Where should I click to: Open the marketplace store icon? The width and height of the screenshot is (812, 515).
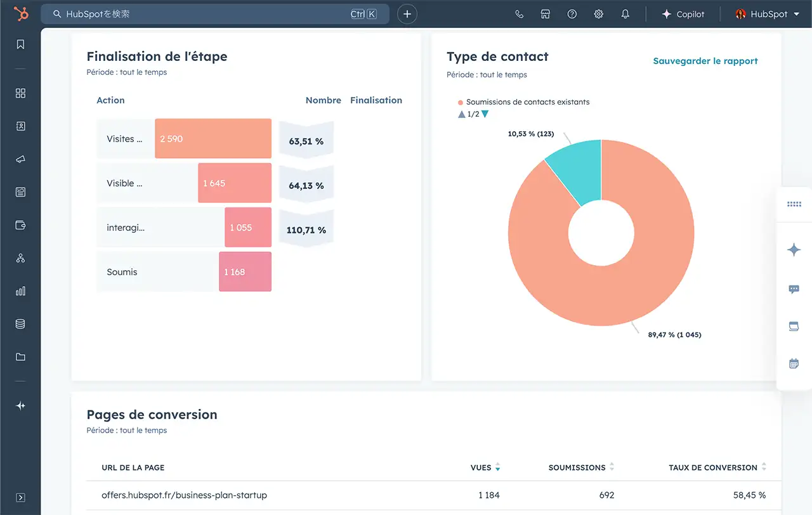coord(546,14)
